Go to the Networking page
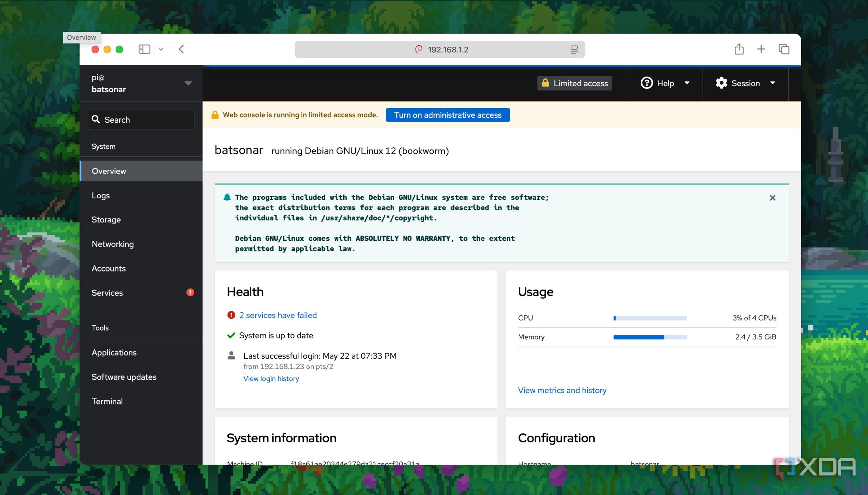This screenshot has height=495, width=868. coord(141,244)
